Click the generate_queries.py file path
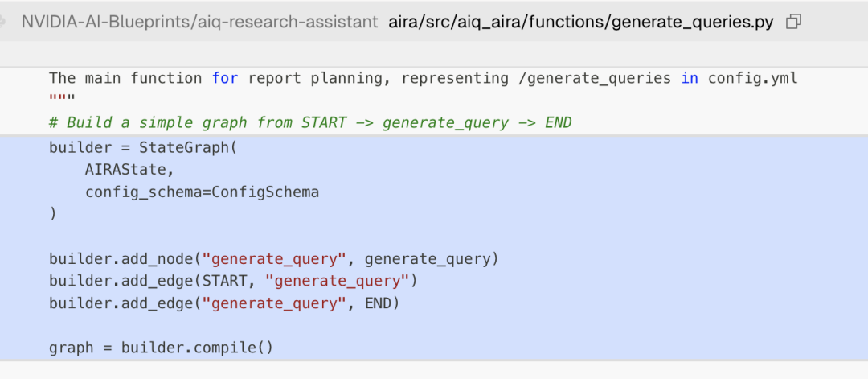Image resolution: width=868 pixels, height=379 pixels. click(x=580, y=22)
